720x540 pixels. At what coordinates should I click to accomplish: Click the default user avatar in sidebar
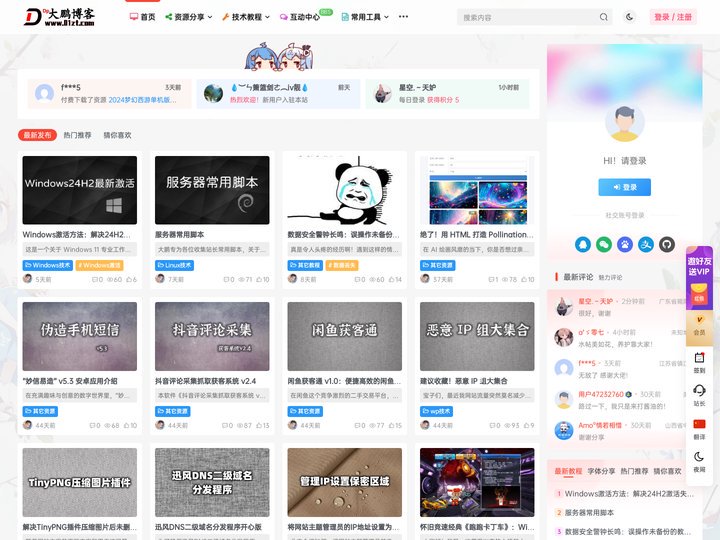tap(624, 122)
